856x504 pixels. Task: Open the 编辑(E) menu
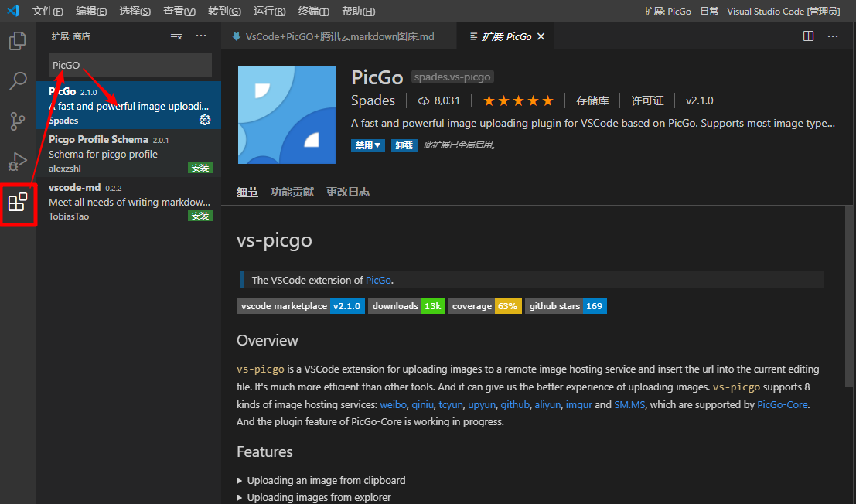[x=91, y=11]
